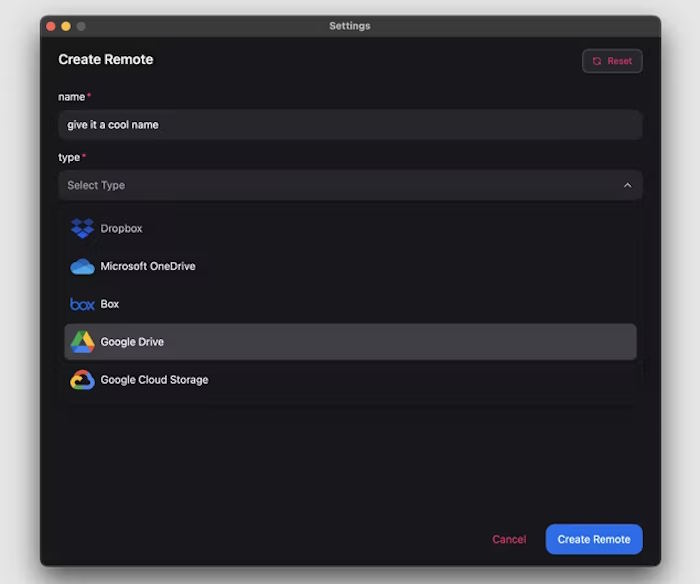Viewport: 700px width, 584px height.
Task: Click the Google Drive triangle icon
Action: coord(82,342)
